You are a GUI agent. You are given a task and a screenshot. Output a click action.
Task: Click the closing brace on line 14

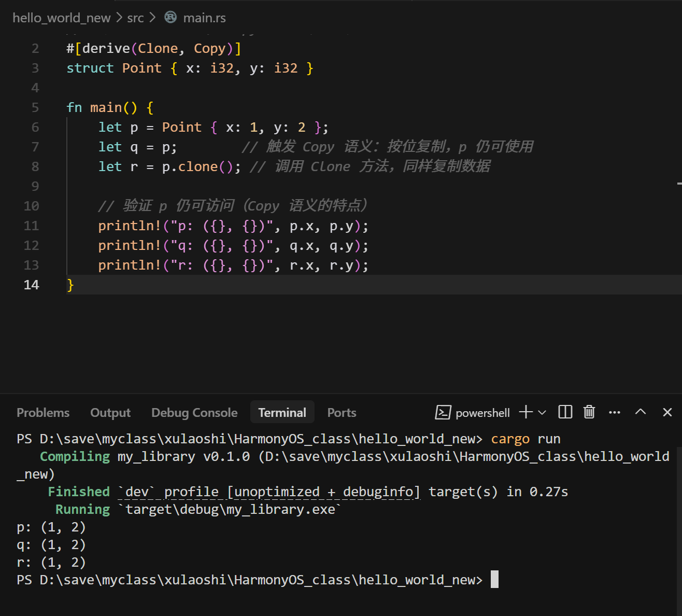pyautogui.click(x=70, y=285)
